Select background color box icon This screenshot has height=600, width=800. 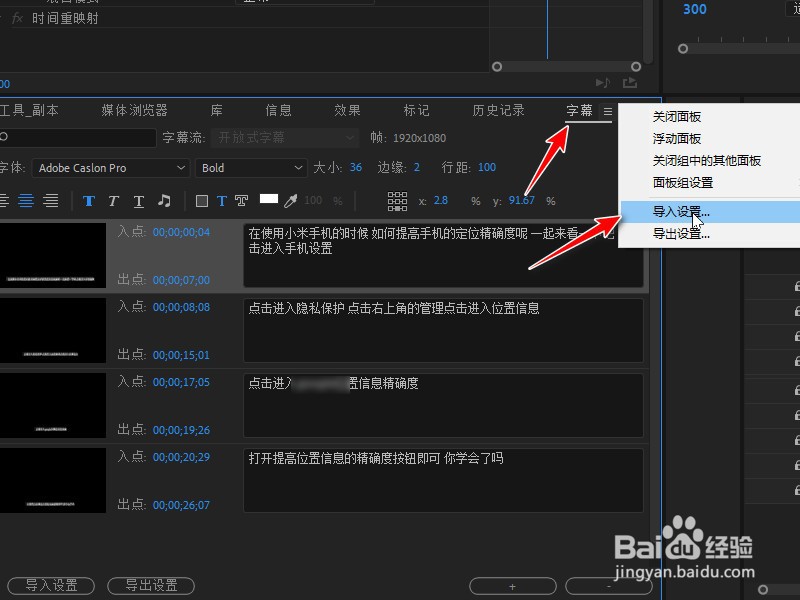(202, 201)
